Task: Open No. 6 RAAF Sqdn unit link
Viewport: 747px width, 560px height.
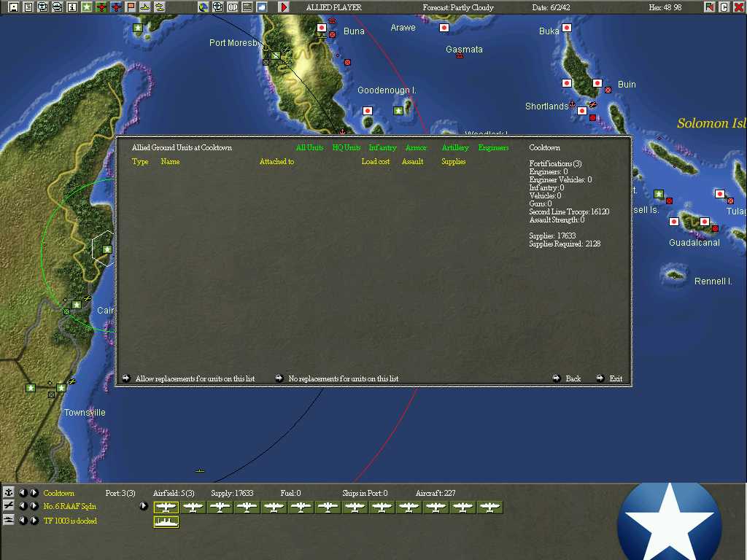Action: point(69,506)
